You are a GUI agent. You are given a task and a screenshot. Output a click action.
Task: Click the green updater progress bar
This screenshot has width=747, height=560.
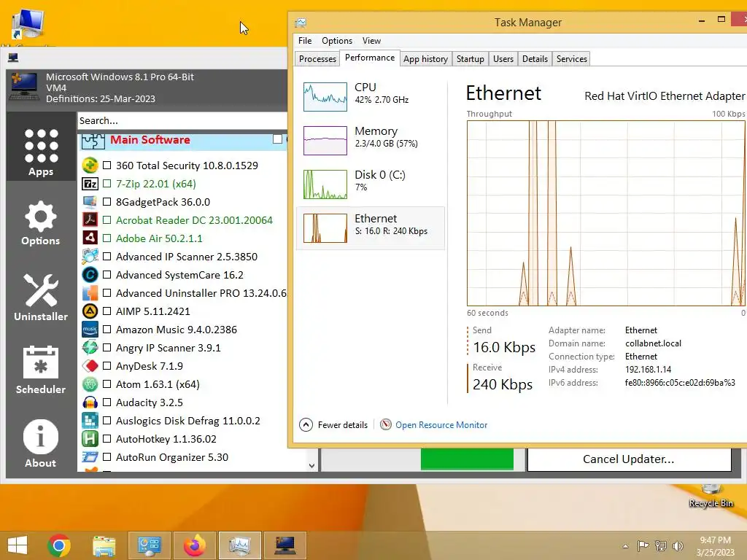[467, 459]
